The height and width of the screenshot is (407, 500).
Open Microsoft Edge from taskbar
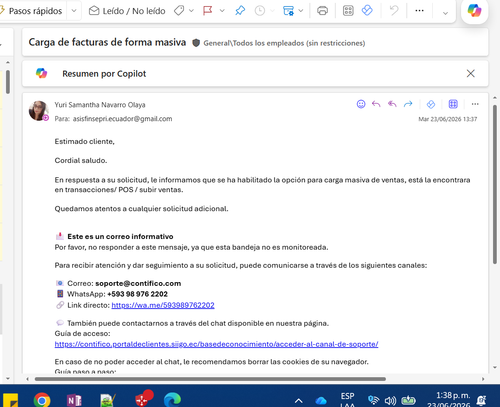pos(173,399)
